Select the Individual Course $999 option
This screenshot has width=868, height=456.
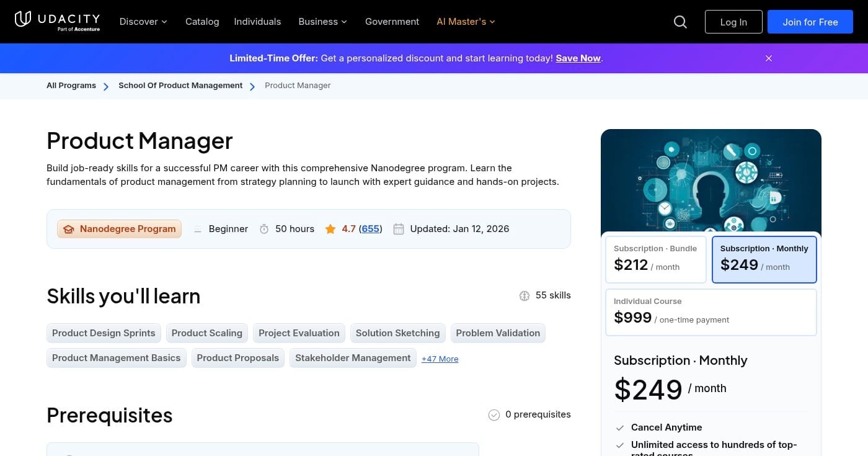(711, 312)
